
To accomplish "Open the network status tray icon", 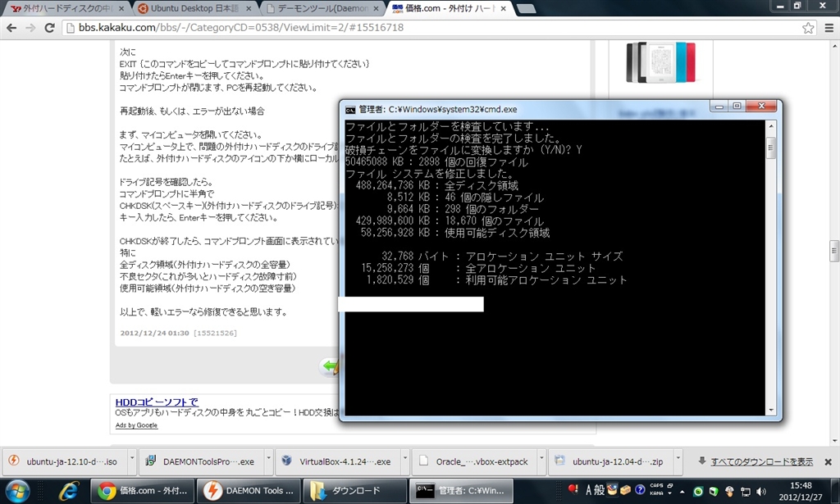I will 745,491.
